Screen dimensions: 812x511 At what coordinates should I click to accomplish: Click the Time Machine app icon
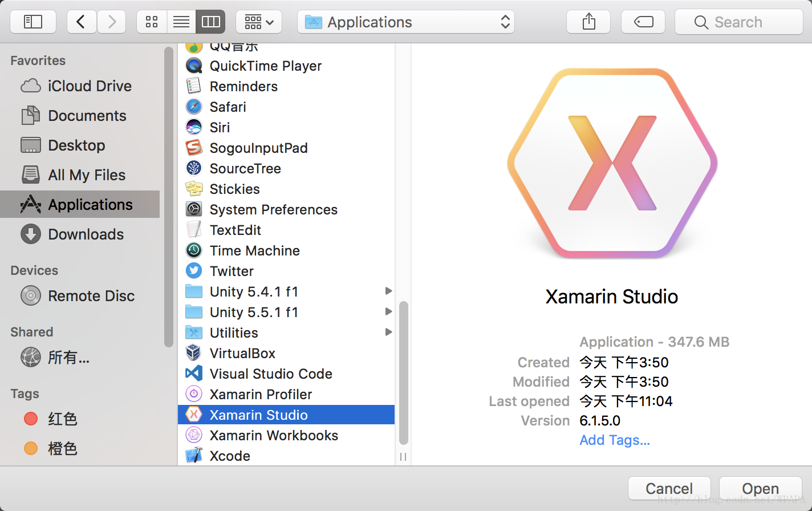click(x=194, y=250)
